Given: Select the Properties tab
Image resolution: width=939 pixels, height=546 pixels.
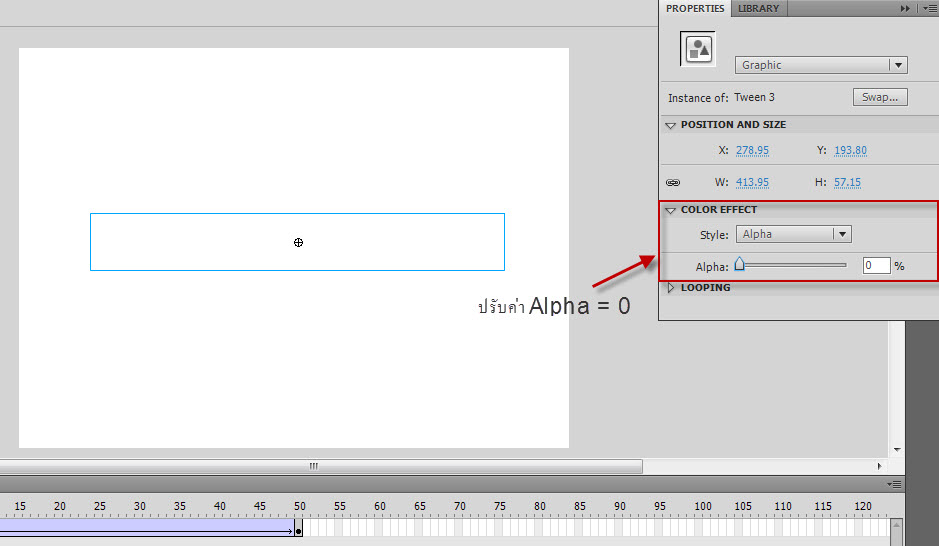Looking at the screenshot, I should [695, 8].
